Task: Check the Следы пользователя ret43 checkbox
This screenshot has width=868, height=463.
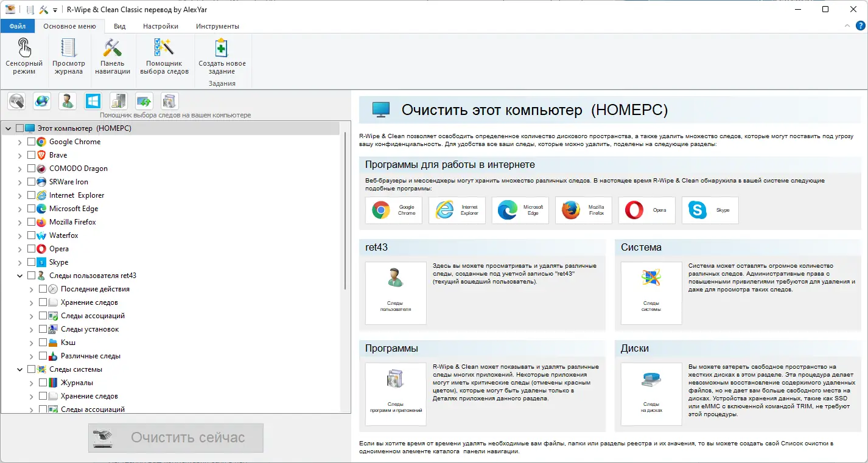Action: click(x=31, y=276)
